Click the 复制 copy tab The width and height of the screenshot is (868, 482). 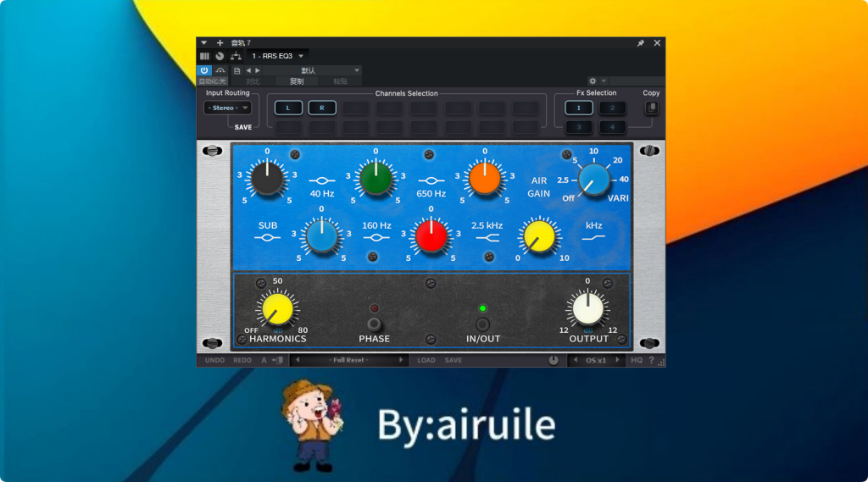pos(297,81)
